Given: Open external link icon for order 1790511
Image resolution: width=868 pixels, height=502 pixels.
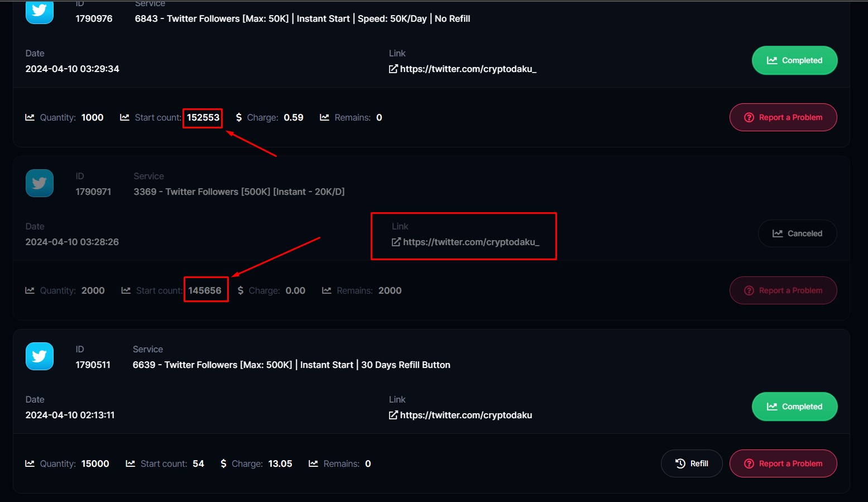Looking at the screenshot, I should pyautogui.click(x=394, y=415).
